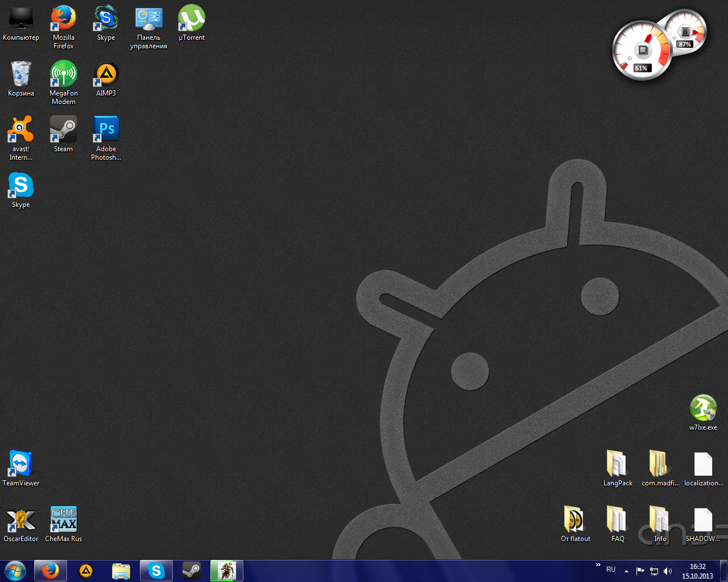Switch to Firefox on the taskbar

(51, 571)
